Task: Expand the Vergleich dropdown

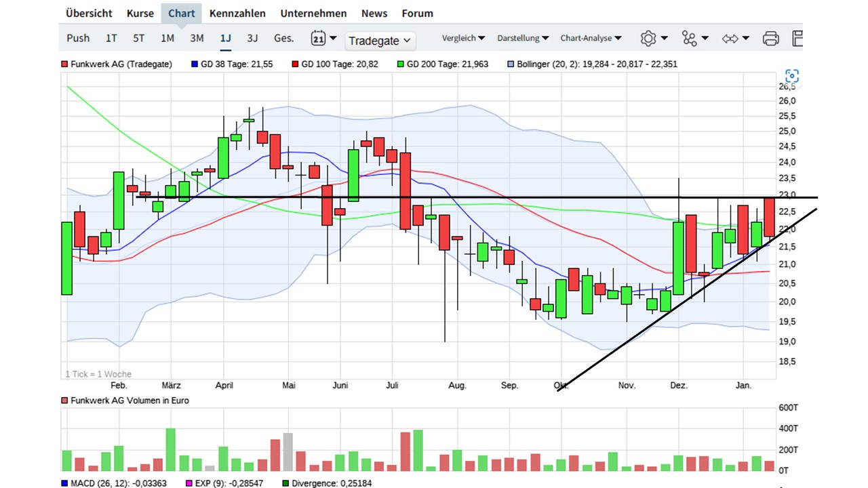Action: pyautogui.click(x=463, y=39)
